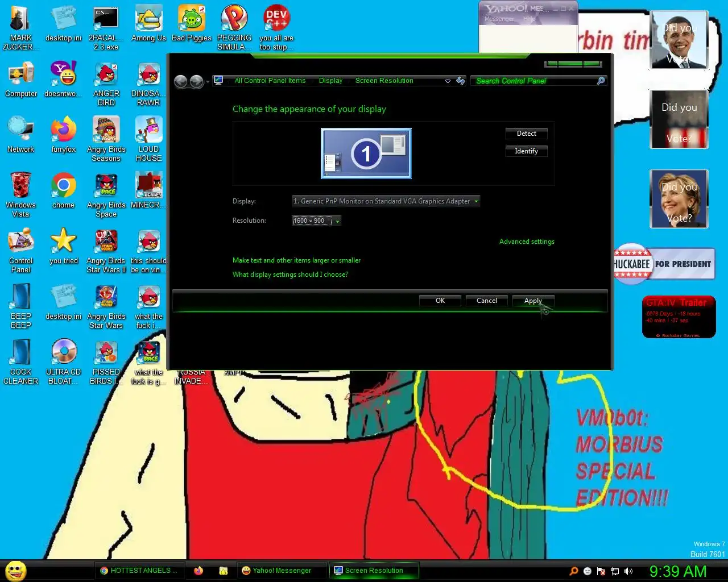Select the furryfox Firefox desktop icon

click(63, 135)
